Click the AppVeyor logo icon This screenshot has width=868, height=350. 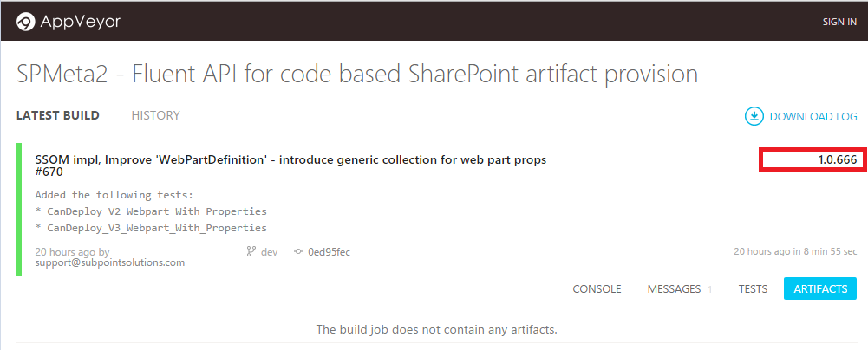pyautogui.click(x=25, y=23)
